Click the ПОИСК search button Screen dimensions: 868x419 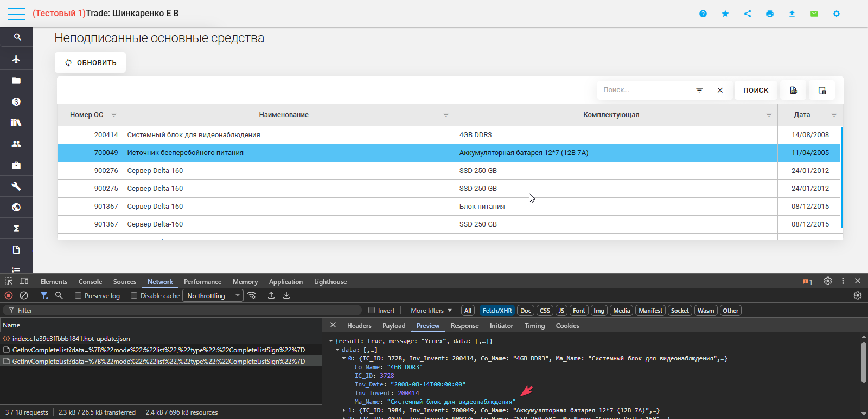(756, 90)
